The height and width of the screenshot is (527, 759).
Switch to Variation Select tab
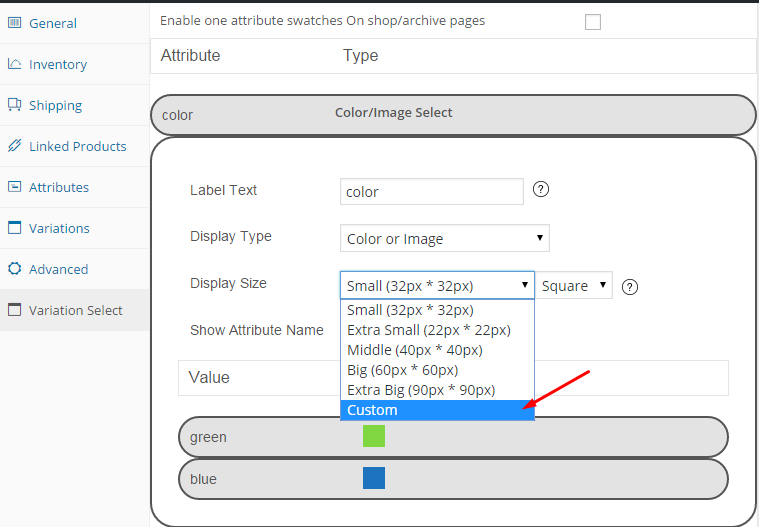tap(75, 310)
